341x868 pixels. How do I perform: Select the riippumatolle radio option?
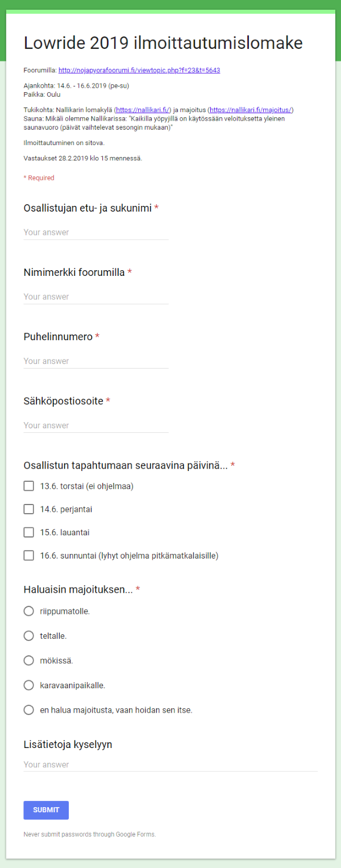click(29, 611)
